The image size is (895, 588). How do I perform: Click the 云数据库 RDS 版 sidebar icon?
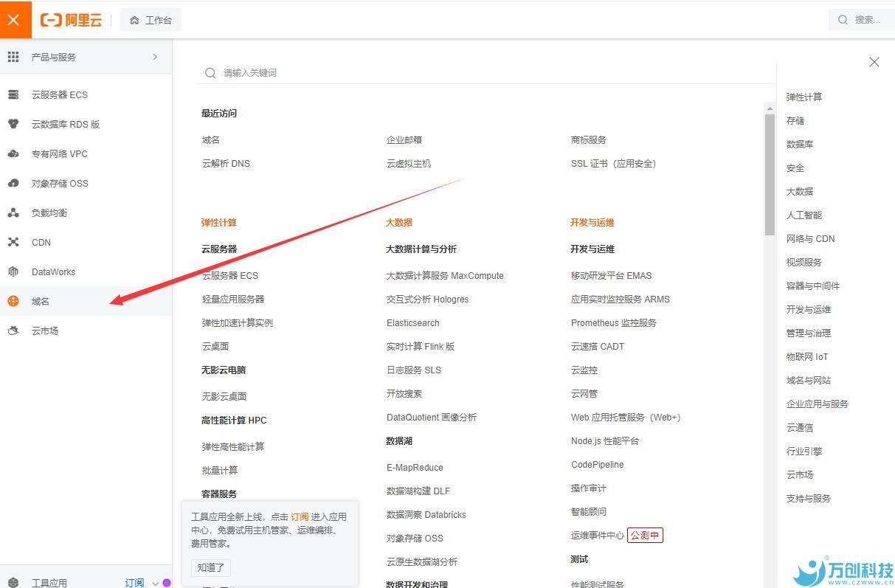point(13,124)
